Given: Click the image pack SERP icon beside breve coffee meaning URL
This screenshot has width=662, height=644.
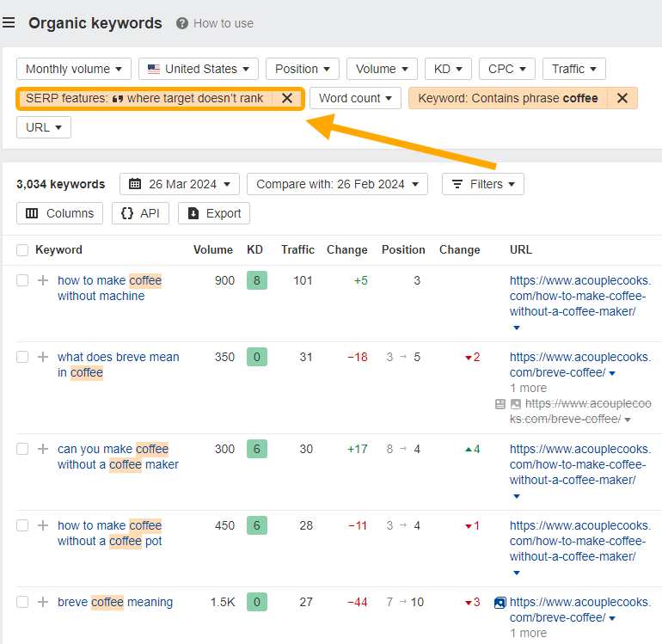Looking at the screenshot, I should (500, 603).
